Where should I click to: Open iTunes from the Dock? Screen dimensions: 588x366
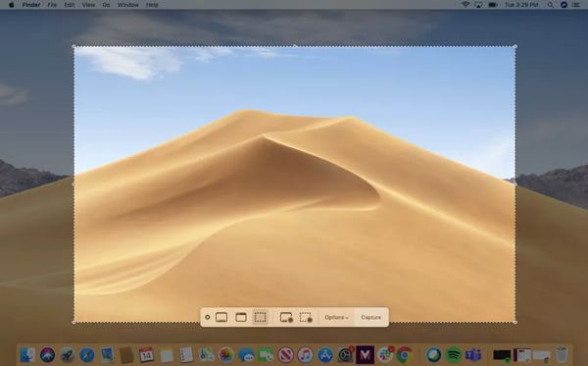coord(306,355)
